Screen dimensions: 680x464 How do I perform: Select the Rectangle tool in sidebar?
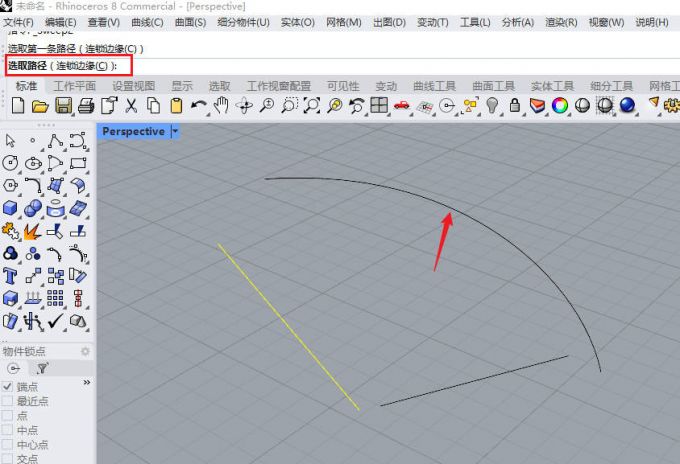click(x=78, y=163)
